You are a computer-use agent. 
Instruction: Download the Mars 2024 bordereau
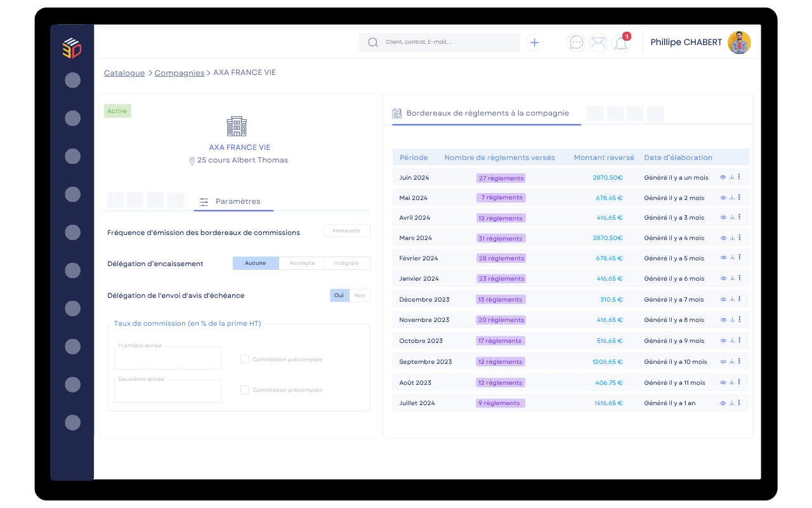(x=731, y=238)
